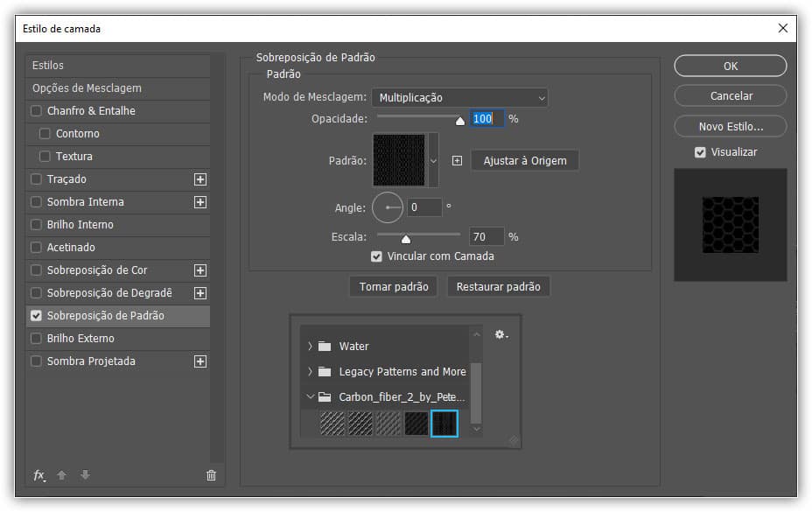Viewport: 812px width, 512px height.
Task: Toggle Visualizar preview checkbox
Action: (x=700, y=152)
